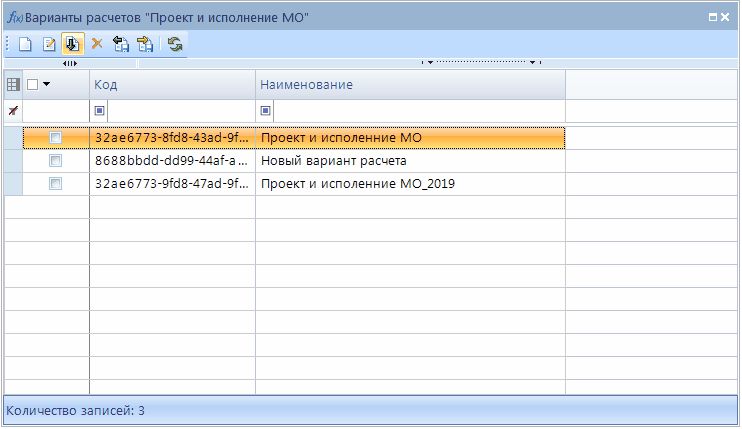Tick checkbox for Проект и исполнение МО_2019 row

click(x=56, y=184)
